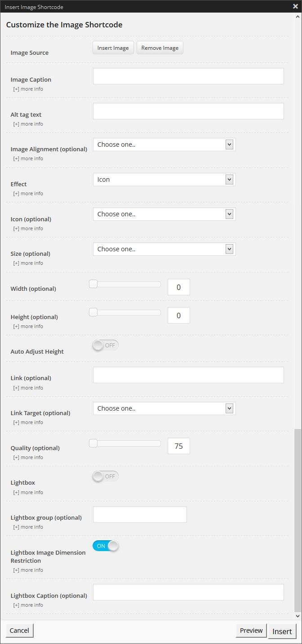Show more info under Effect
Screen dimensions: 302x644
[x=28, y=193]
